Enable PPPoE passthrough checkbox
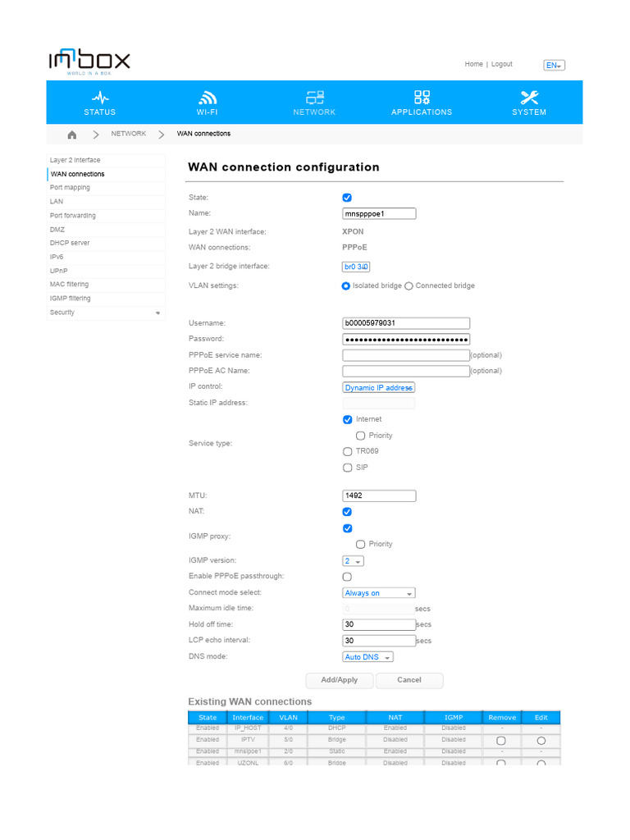Screen dimensions: 630x840 [x=347, y=577]
